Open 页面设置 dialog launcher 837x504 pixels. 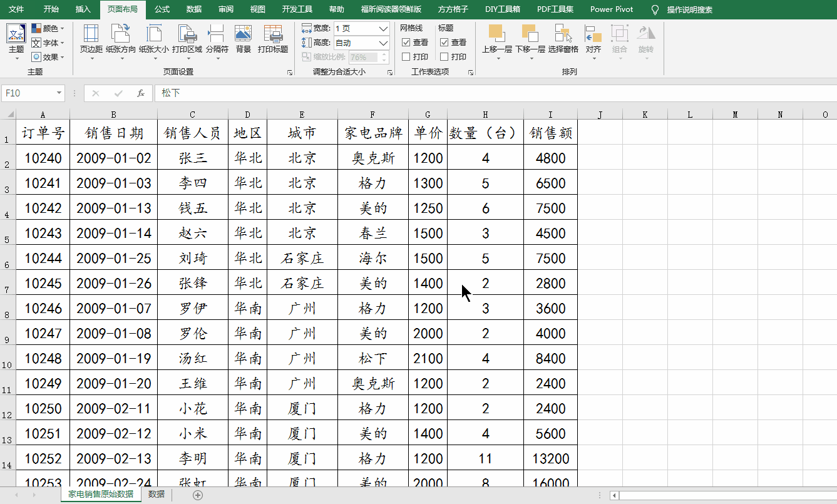pyautogui.click(x=290, y=73)
